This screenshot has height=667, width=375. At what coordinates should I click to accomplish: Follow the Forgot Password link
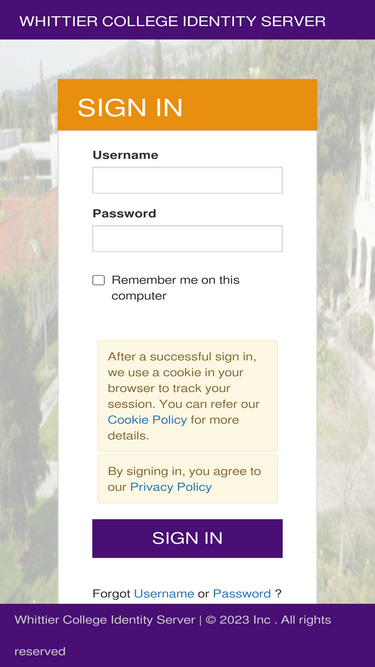pyautogui.click(x=241, y=593)
